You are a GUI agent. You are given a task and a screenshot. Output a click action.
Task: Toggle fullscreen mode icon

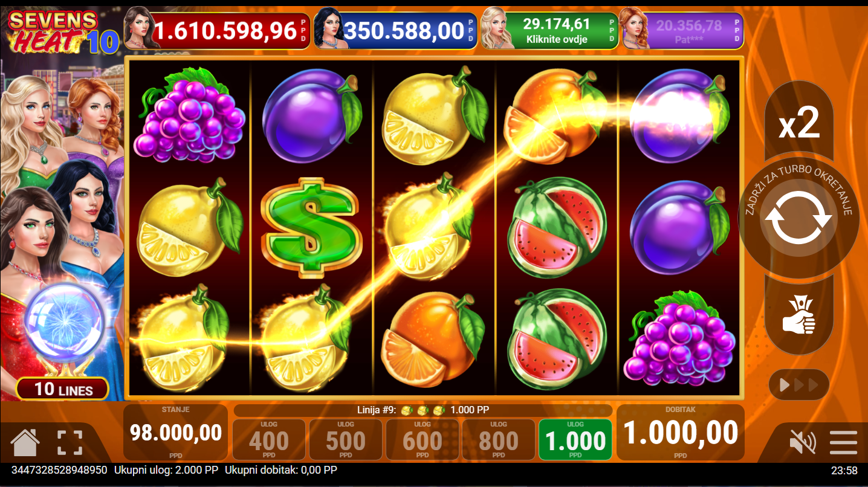70,443
